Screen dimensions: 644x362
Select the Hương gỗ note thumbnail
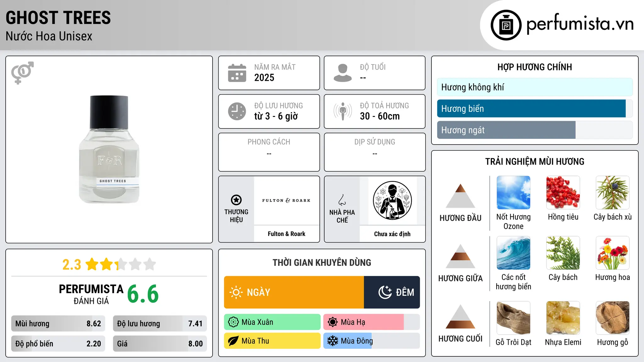pyautogui.click(x=613, y=318)
